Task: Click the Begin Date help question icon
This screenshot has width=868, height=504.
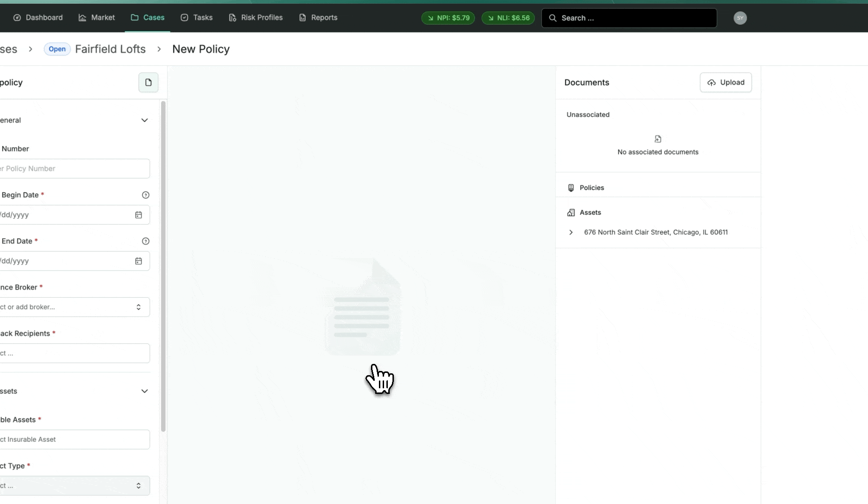Action: pyautogui.click(x=146, y=195)
